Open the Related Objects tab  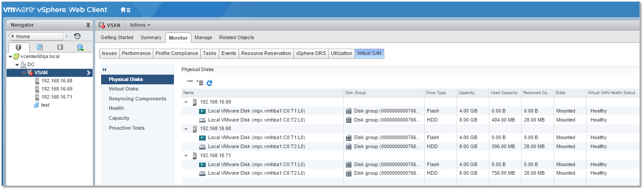coord(237,37)
